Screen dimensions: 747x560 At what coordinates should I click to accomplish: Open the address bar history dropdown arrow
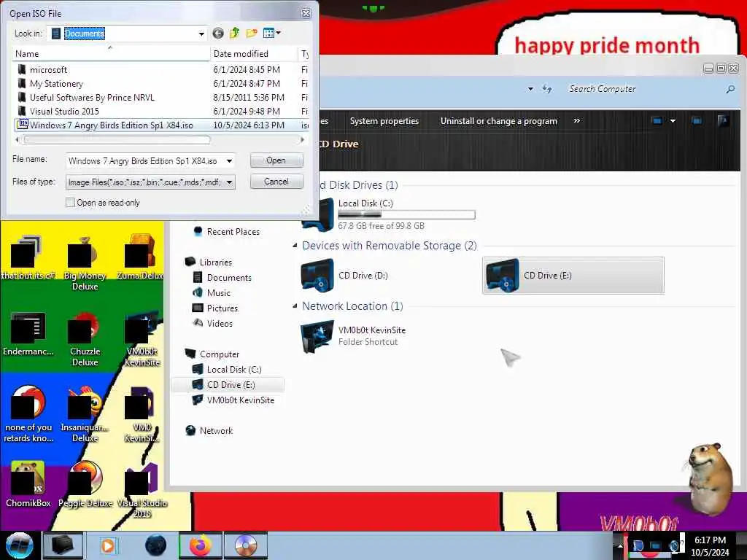point(530,89)
